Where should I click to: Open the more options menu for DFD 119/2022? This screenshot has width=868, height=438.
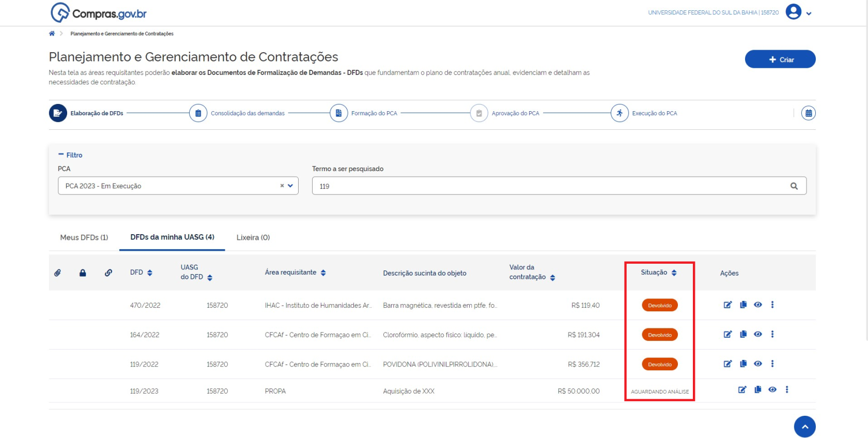point(772,364)
